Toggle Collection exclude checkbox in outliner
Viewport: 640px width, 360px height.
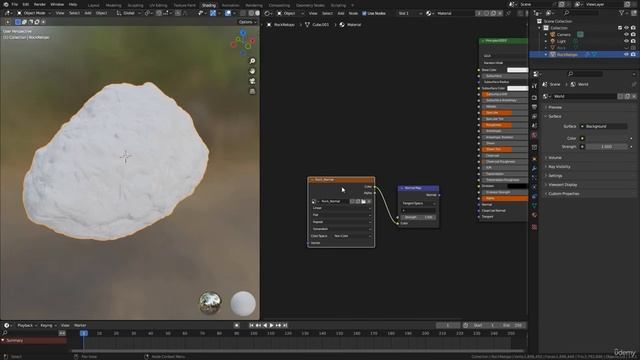click(x=620, y=28)
